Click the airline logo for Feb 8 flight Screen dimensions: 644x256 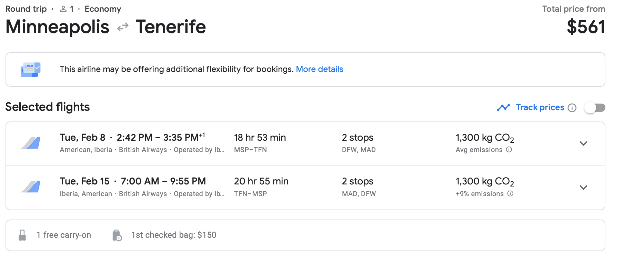31,143
